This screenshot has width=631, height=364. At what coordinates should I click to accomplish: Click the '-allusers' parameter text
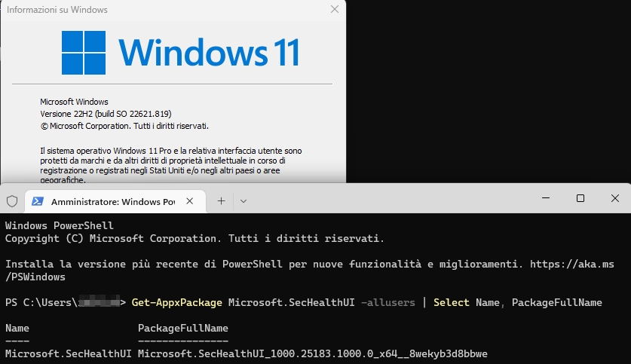(388, 302)
